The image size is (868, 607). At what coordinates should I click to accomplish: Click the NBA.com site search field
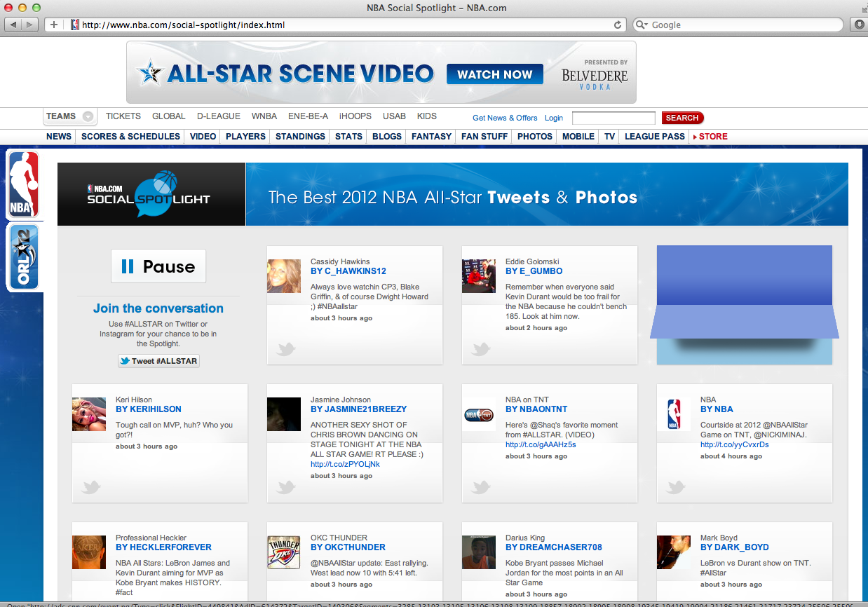[613, 118]
